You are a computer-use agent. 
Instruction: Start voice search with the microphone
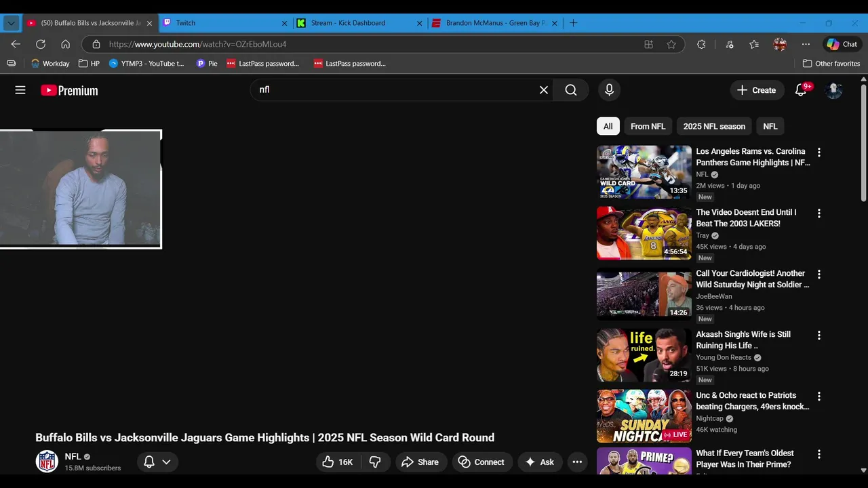(x=609, y=90)
